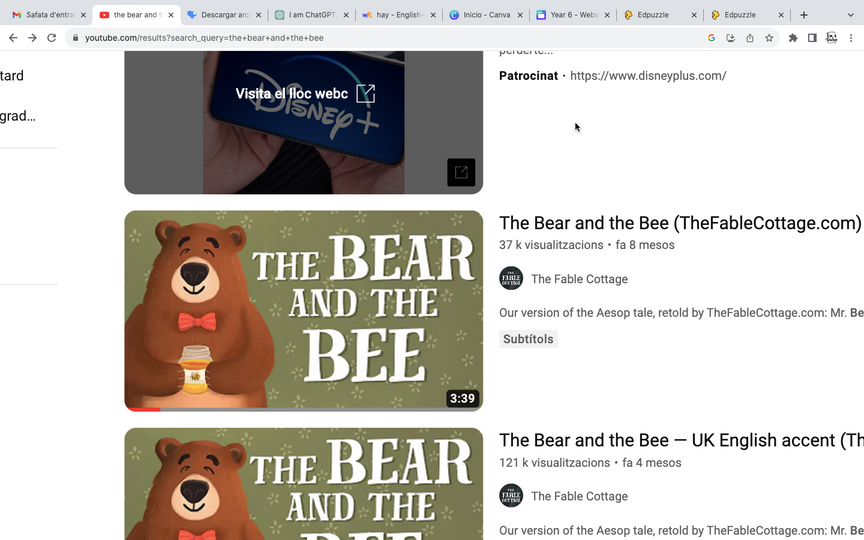Bookmark this page with the star icon

click(x=769, y=38)
